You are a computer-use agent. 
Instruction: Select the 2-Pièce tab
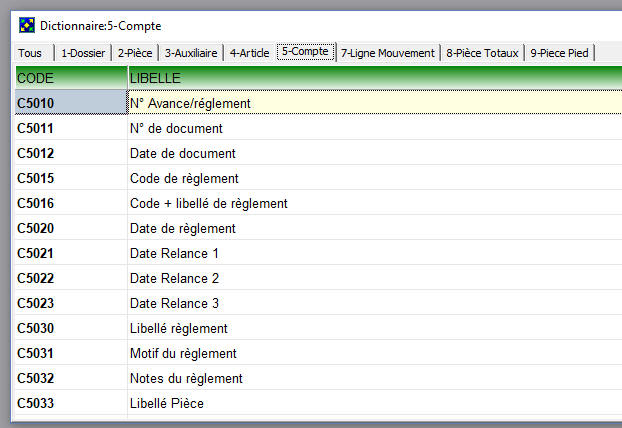click(135, 53)
